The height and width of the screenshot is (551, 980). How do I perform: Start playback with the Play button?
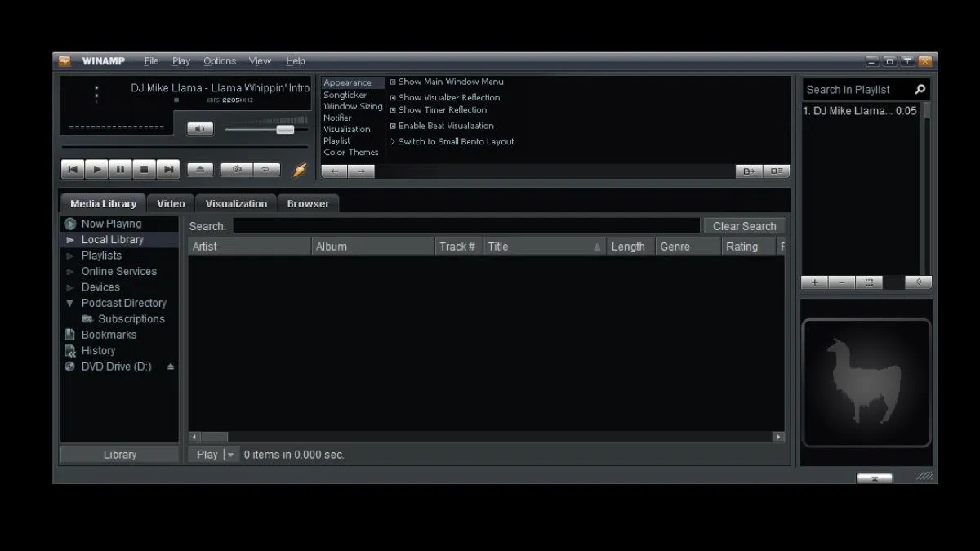tap(96, 169)
